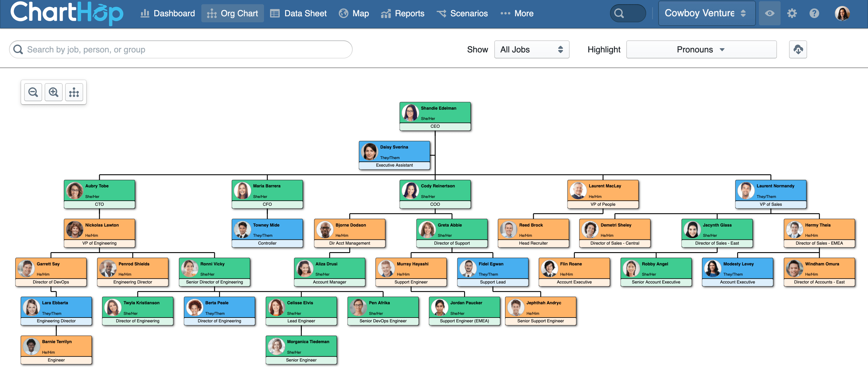
Task: Switch to the Map view
Action: point(354,14)
